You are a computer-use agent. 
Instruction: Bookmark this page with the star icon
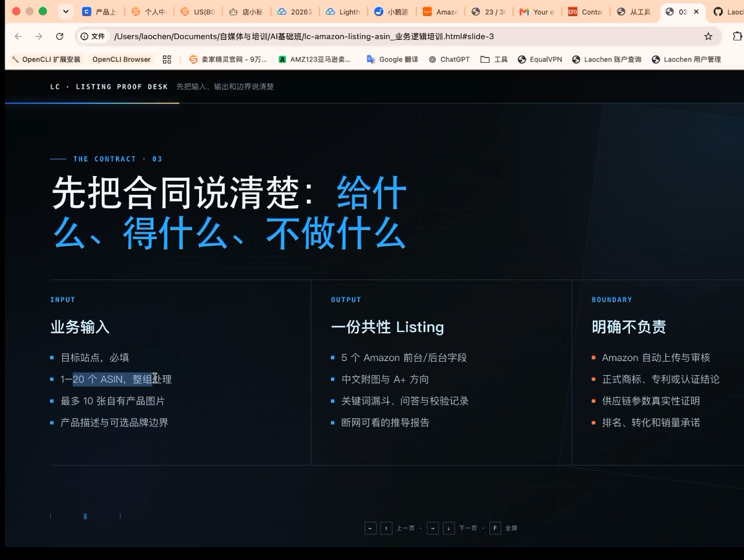(x=708, y=36)
